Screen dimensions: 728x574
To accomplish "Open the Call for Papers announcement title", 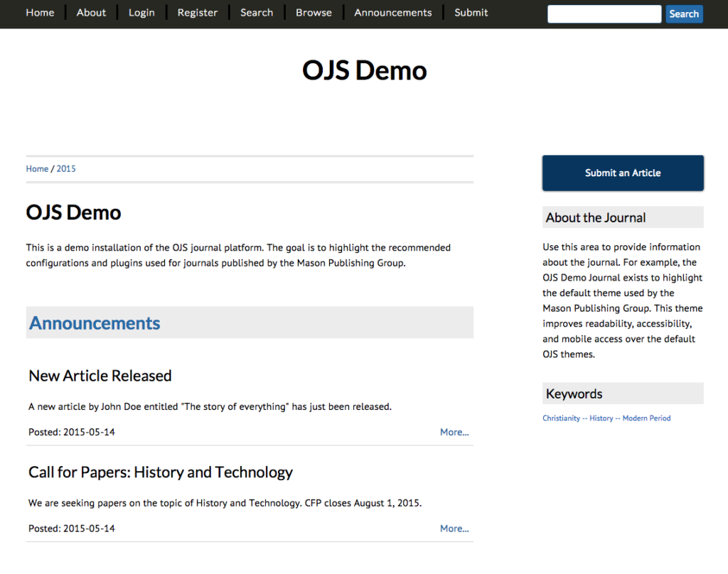I will [x=160, y=472].
